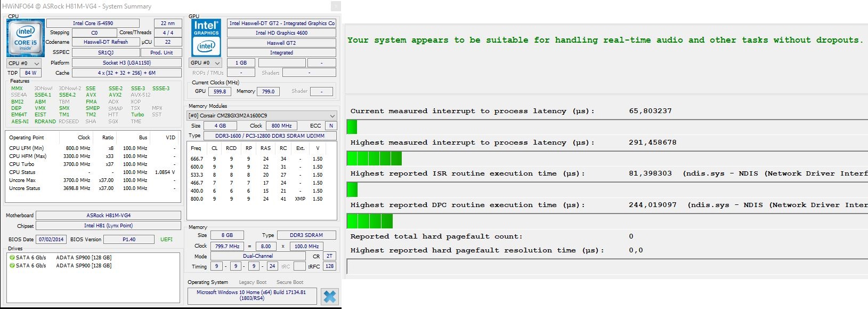Click the EM64T feature label

pyautogui.click(x=19, y=115)
